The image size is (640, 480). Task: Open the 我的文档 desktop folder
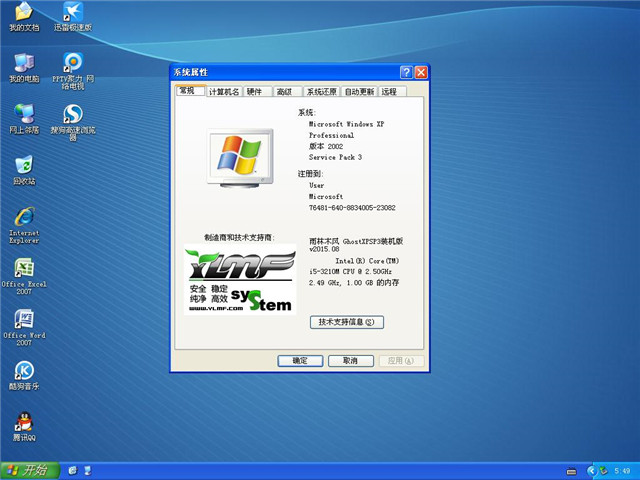click(x=24, y=16)
